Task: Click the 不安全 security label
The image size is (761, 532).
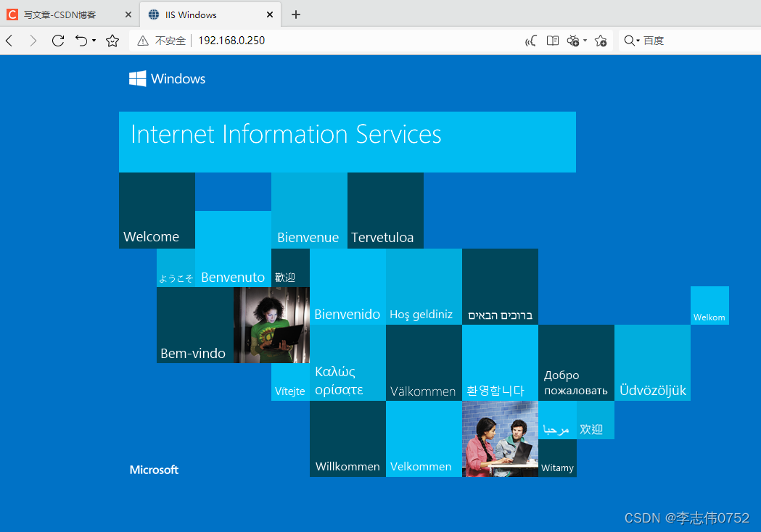Action: 170,41
